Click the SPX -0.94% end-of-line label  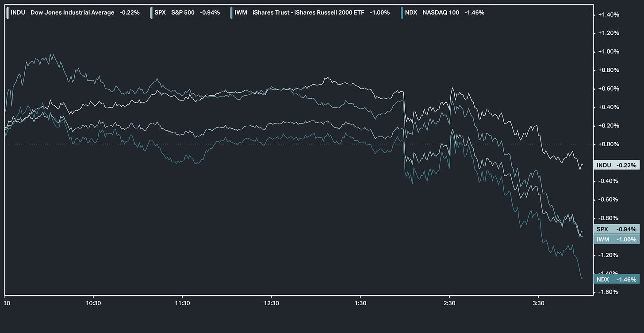pos(616,229)
